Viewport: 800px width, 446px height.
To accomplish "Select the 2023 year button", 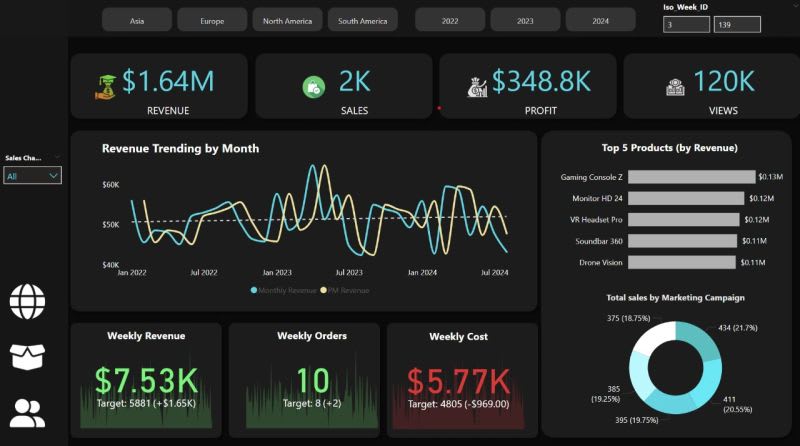I will click(x=525, y=21).
